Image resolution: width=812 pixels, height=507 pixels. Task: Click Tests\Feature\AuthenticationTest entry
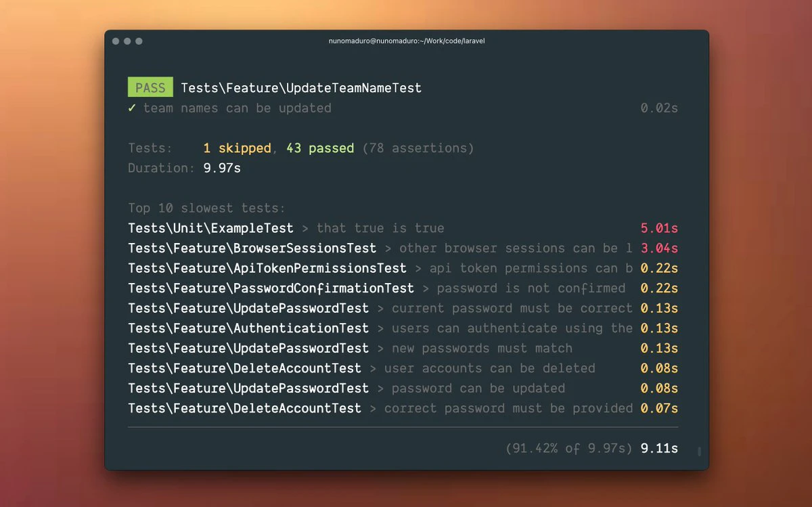248,328
